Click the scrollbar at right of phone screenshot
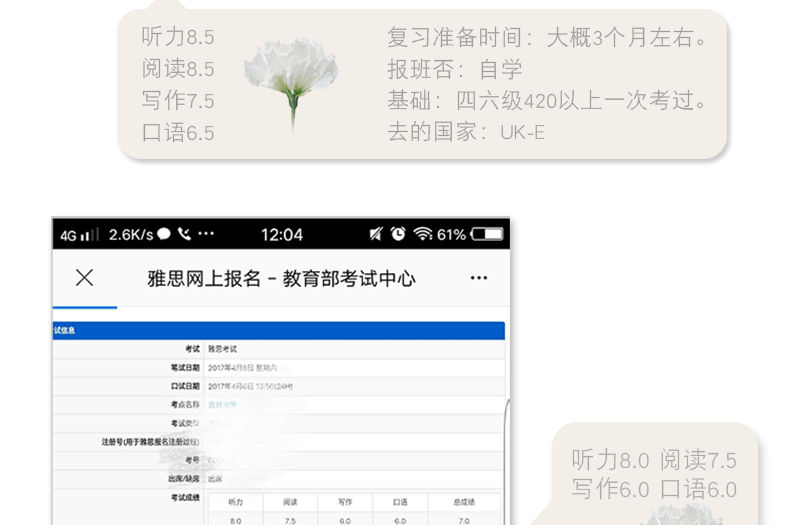 point(507,461)
